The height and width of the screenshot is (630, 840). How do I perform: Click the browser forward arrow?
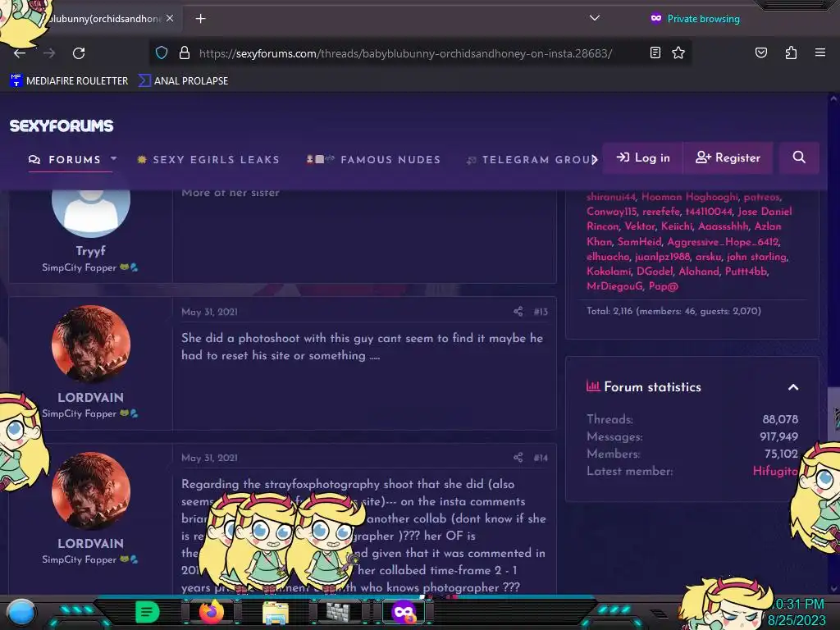49,53
